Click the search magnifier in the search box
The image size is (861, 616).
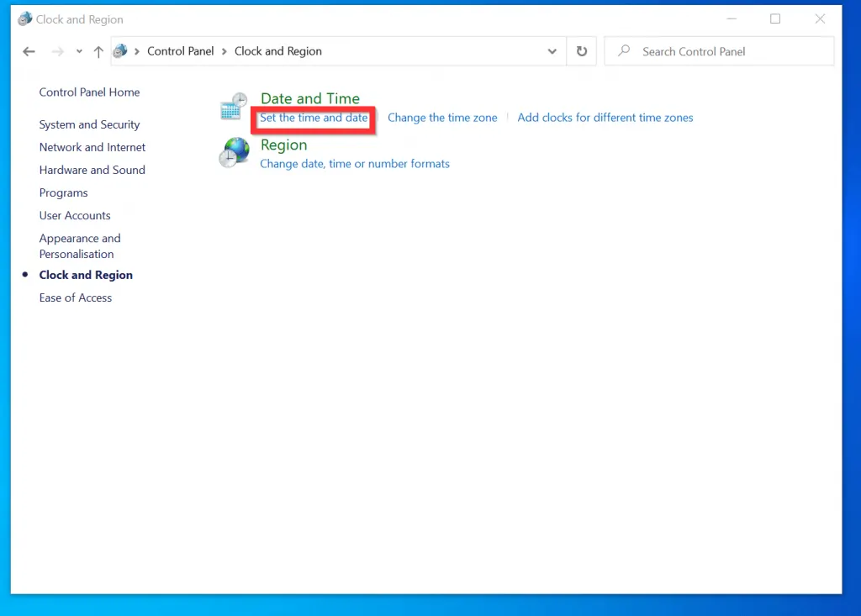622,51
